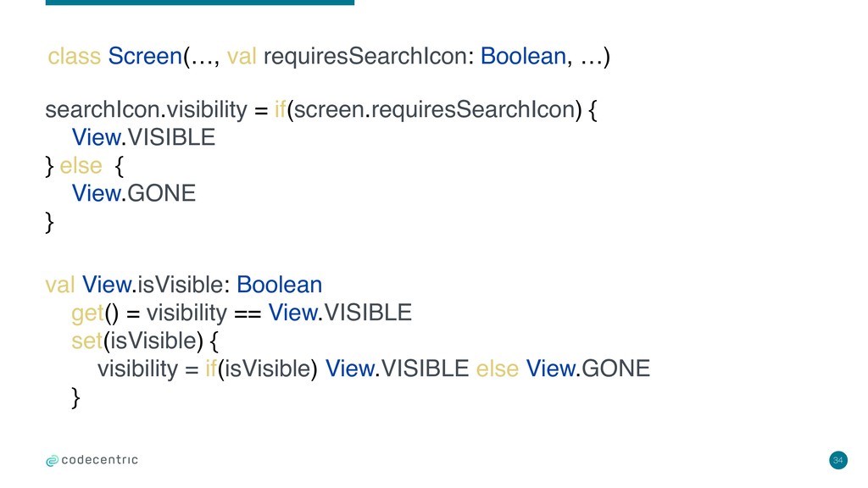Click View.VISIBLE on the indented second line
This screenshot has width=868, height=488.
(143, 137)
